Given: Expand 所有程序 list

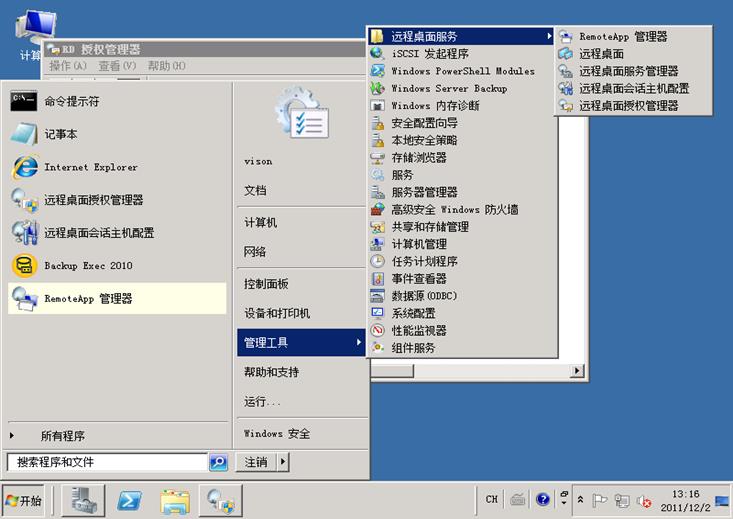Looking at the screenshot, I should [117, 435].
